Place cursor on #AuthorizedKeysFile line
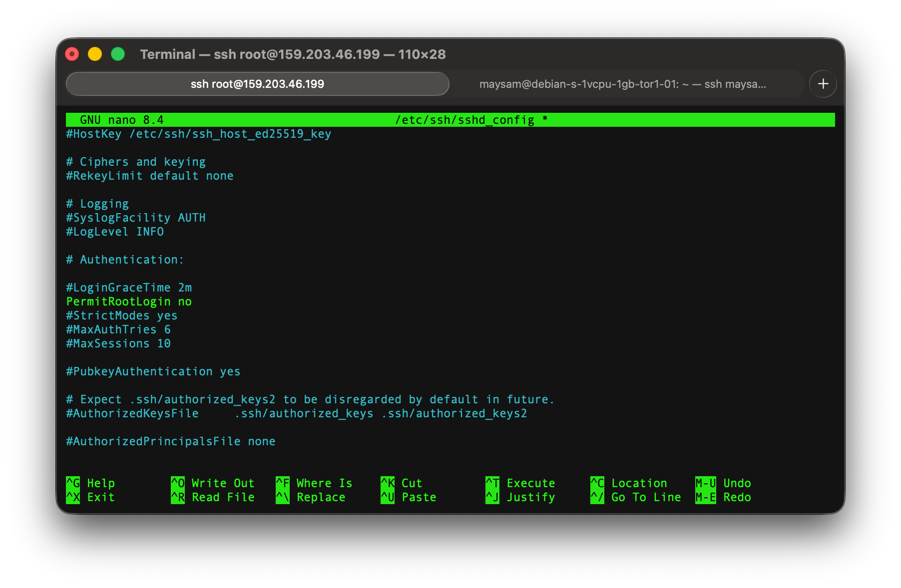 tap(297, 413)
